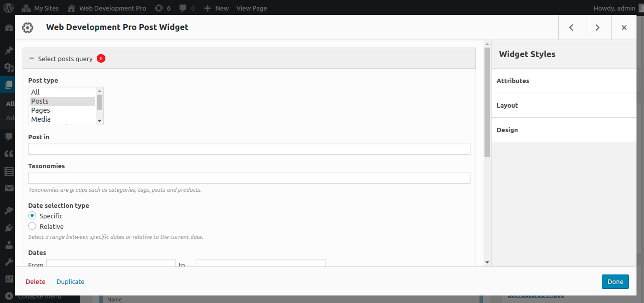The image size is (644, 303).
Task: Select the Relative date selection radio
Action: (32, 226)
